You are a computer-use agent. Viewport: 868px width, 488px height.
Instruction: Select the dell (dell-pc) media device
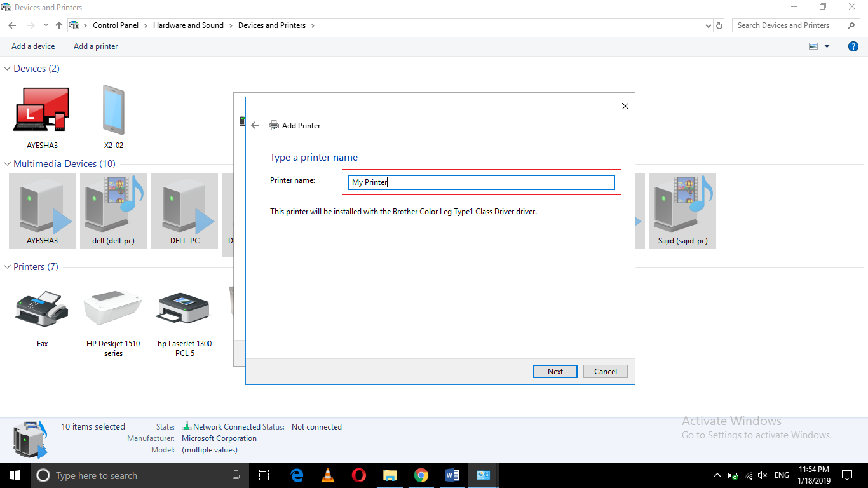coord(113,211)
